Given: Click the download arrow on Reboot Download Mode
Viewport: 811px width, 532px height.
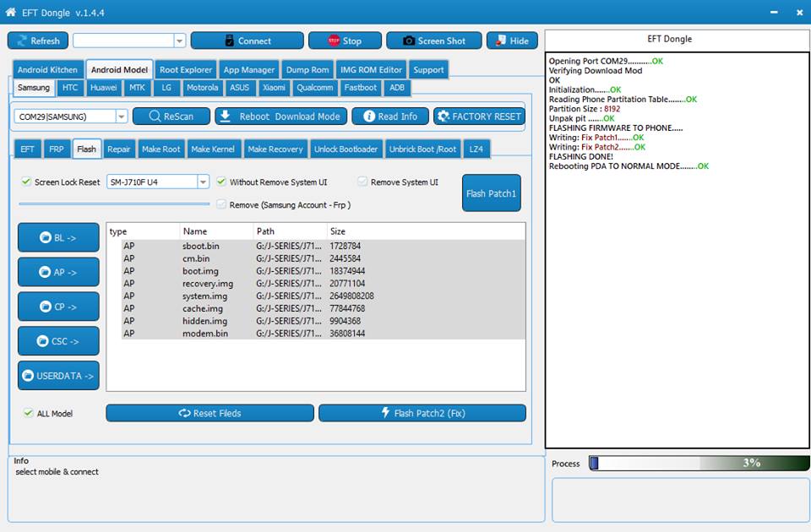Looking at the screenshot, I should click(225, 117).
